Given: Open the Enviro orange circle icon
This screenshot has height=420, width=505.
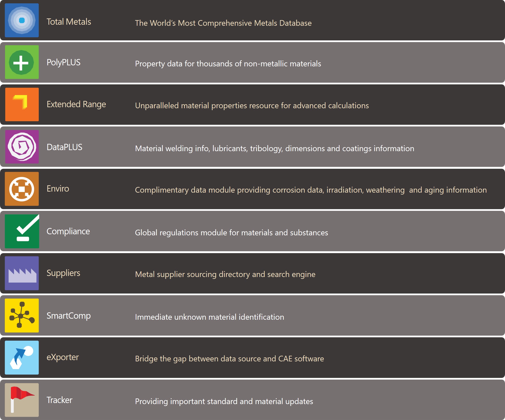Looking at the screenshot, I should click(22, 189).
